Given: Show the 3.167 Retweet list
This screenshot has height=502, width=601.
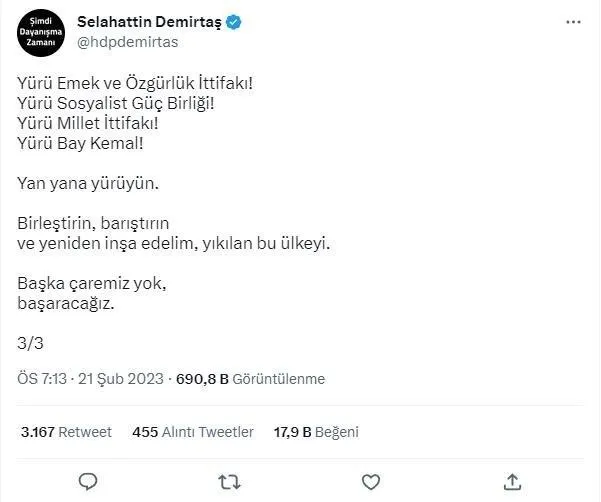Looking at the screenshot, I should [x=66, y=432].
